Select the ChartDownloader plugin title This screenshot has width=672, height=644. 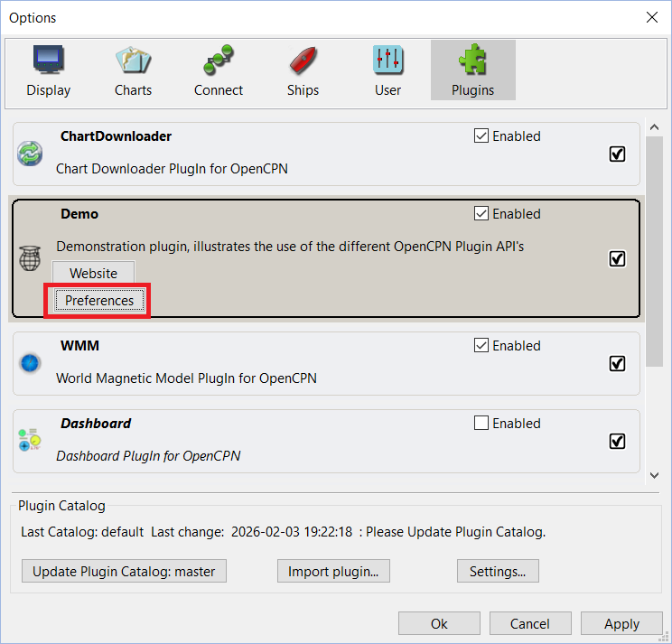click(116, 135)
